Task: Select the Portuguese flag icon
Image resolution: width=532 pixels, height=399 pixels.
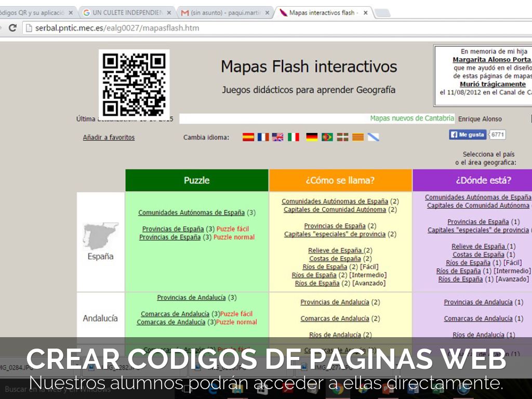Action: pos(327,137)
